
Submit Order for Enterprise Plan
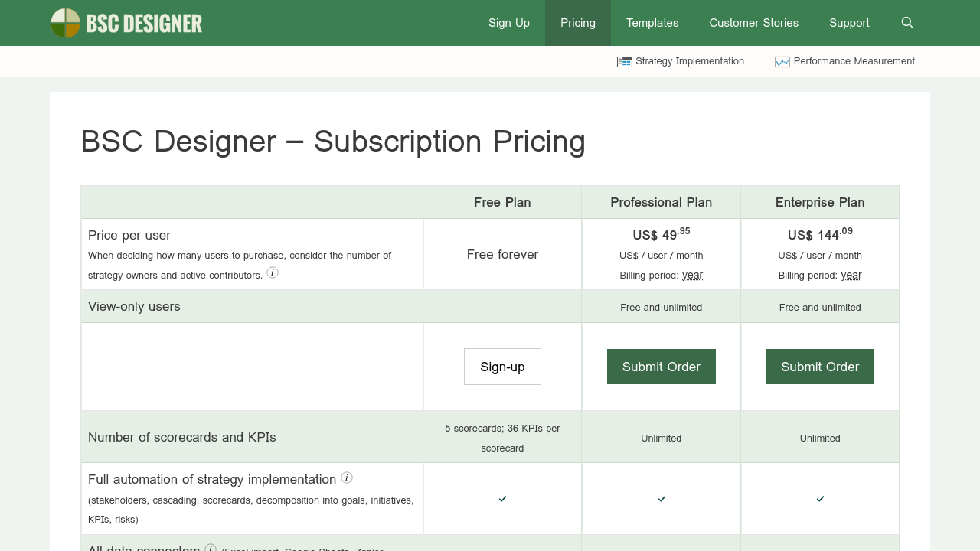click(820, 367)
